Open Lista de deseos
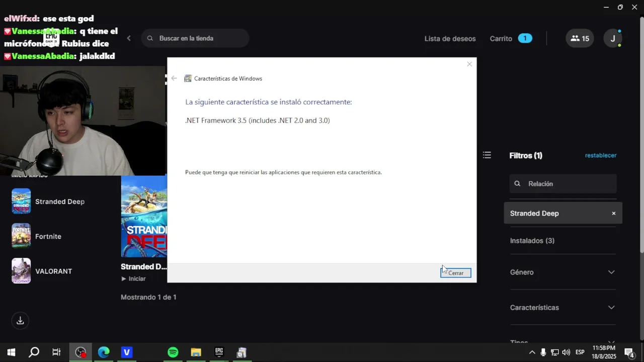The image size is (644, 362). [x=450, y=39]
